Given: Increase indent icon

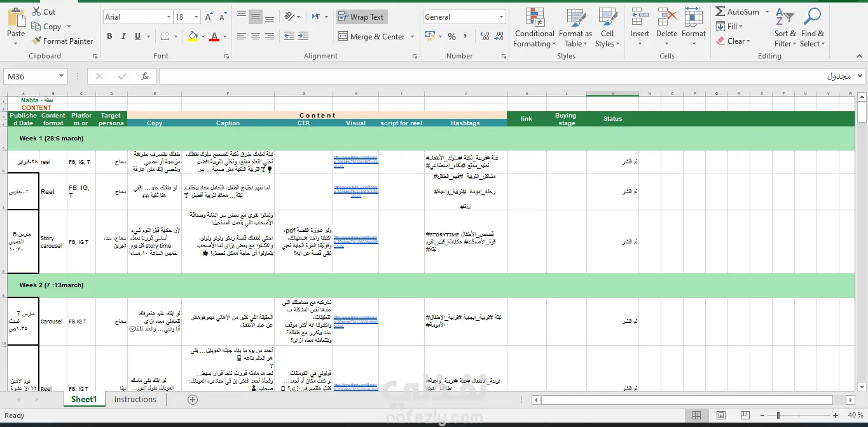Looking at the screenshot, I should (304, 36).
